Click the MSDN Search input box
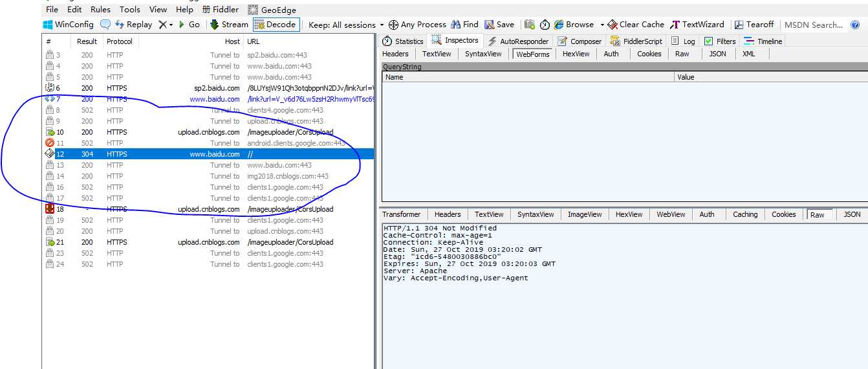This screenshot has width=868, height=369. click(x=813, y=25)
